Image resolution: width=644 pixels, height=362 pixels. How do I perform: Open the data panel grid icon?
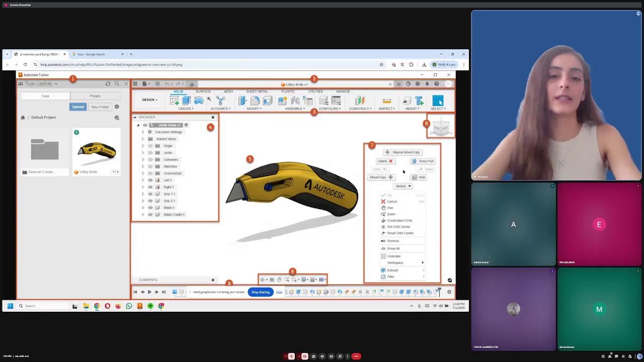click(x=135, y=84)
